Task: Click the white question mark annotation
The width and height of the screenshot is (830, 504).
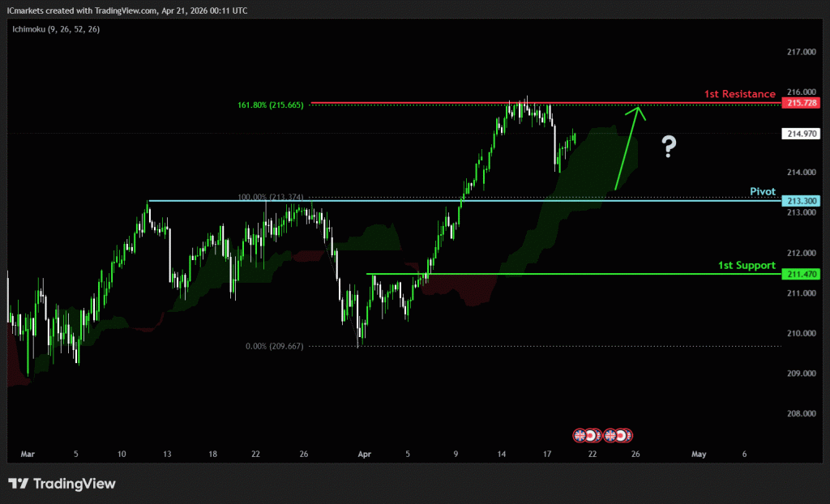Action: click(669, 147)
